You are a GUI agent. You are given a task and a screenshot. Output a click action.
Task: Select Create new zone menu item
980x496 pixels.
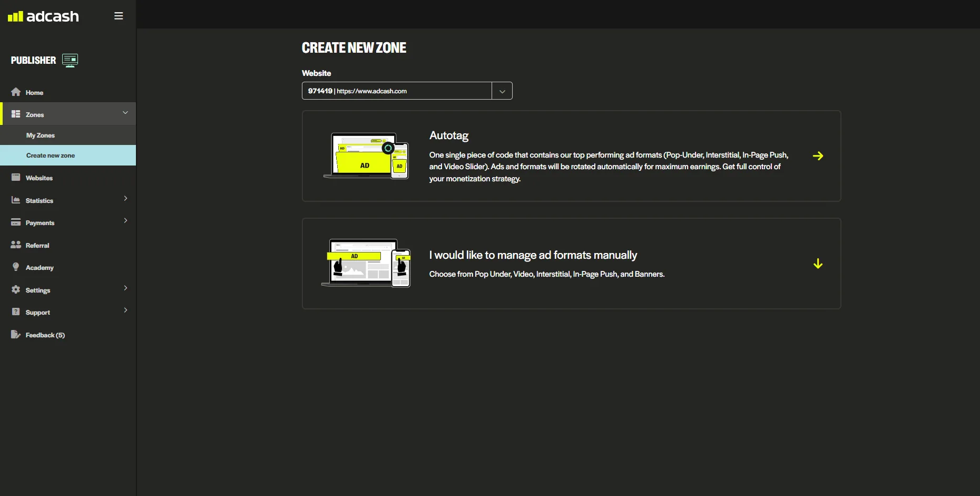click(x=51, y=155)
